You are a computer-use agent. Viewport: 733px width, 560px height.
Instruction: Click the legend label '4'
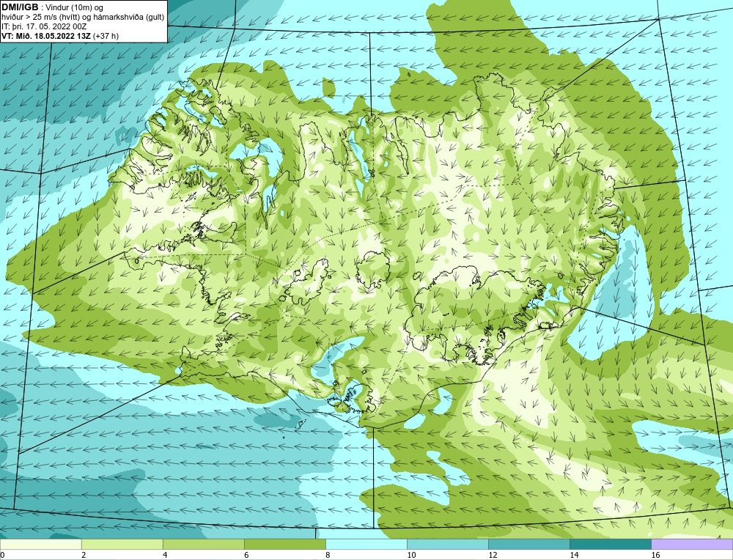tap(165, 555)
